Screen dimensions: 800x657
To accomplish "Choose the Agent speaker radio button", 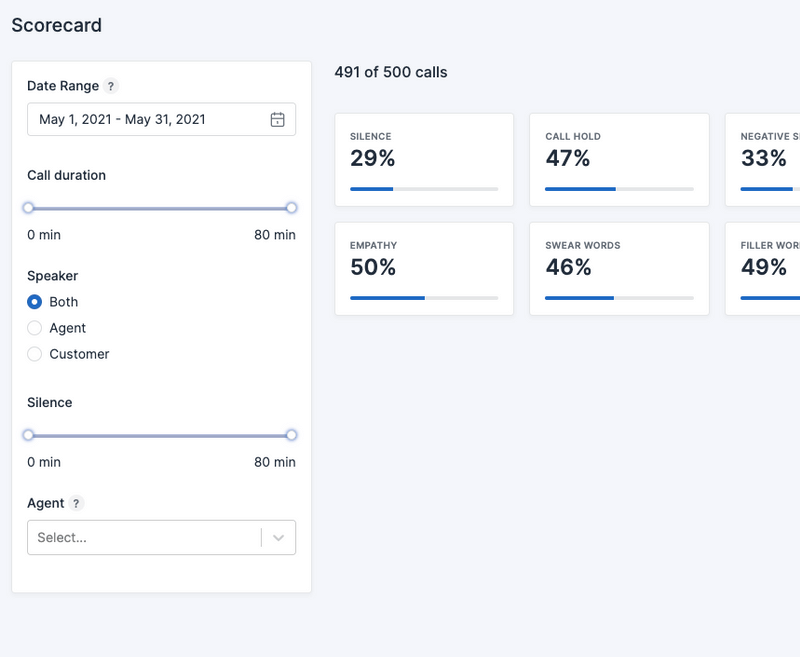I will pos(35,328).
